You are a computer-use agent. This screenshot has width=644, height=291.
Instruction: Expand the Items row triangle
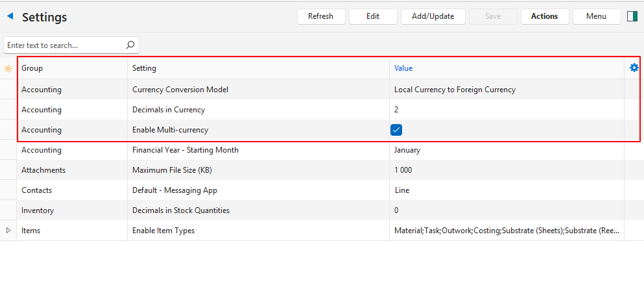click(x=8, y=231)
